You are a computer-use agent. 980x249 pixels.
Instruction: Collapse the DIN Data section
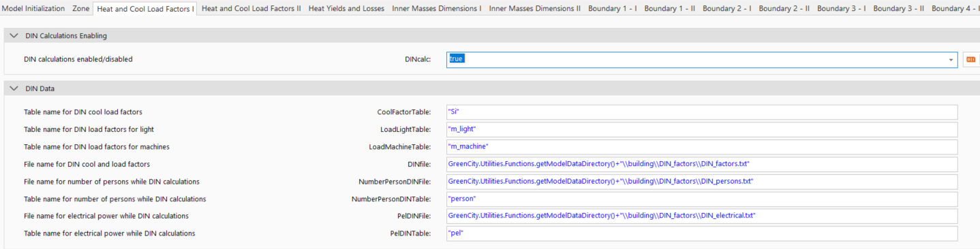click(x=14, y=88)
